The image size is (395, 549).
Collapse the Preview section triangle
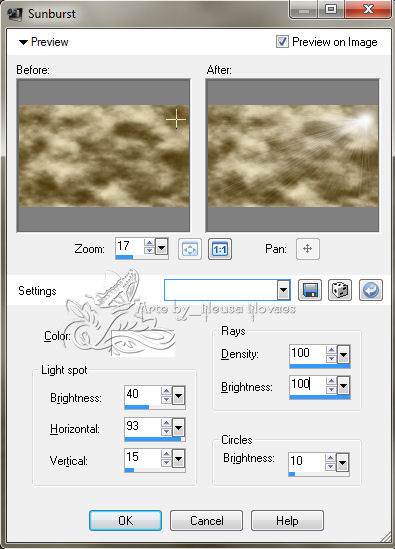point(23,42)
